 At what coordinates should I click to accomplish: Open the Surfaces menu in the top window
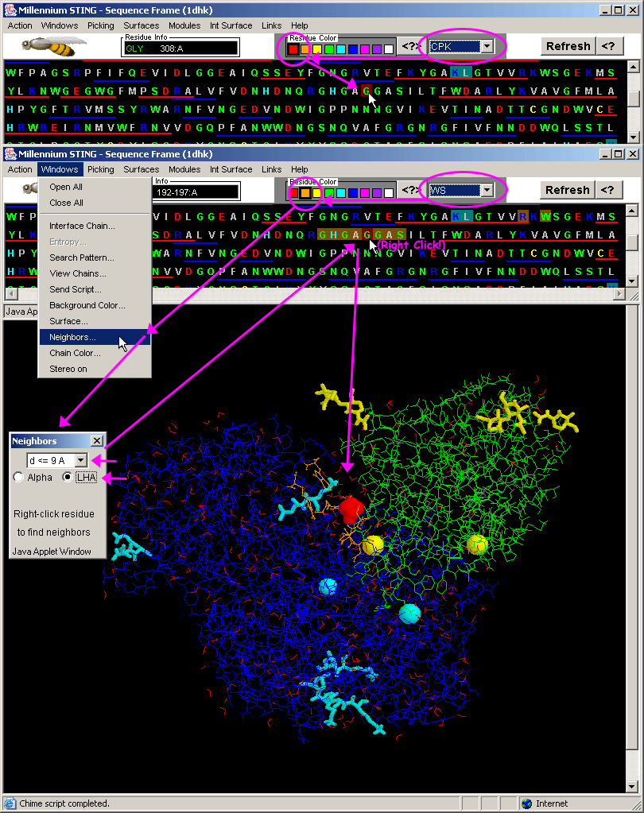click(141, 25)
